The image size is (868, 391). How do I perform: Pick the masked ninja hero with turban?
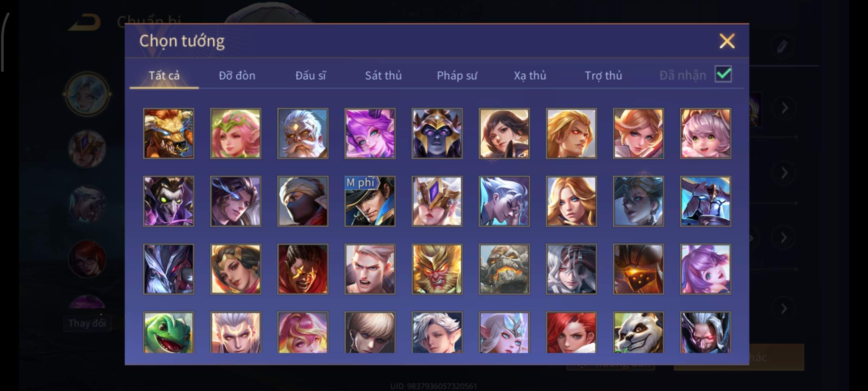coord(303,201)
